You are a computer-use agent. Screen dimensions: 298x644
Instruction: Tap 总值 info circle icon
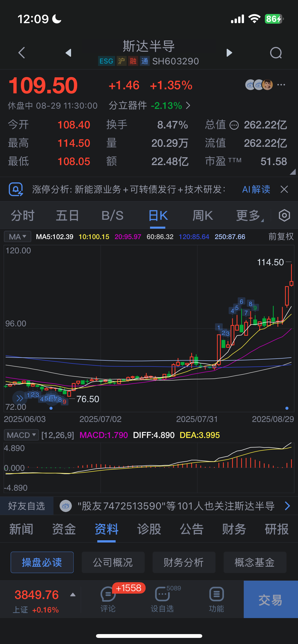(234, 125)
